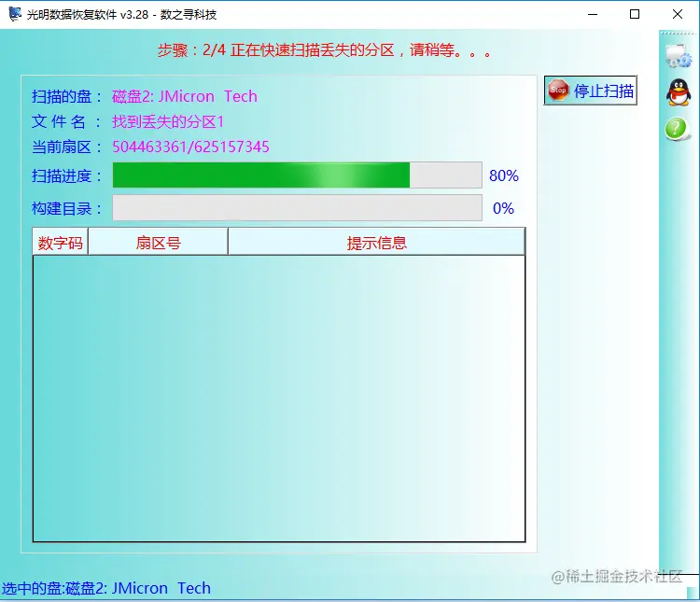Click the sector count 504463361/625157345

[190, 147]
